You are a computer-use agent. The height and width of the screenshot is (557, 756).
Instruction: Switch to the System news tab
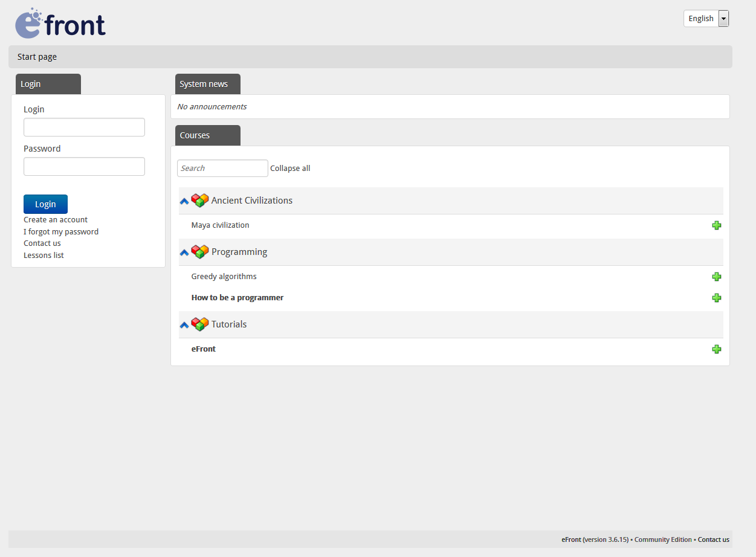207,83
